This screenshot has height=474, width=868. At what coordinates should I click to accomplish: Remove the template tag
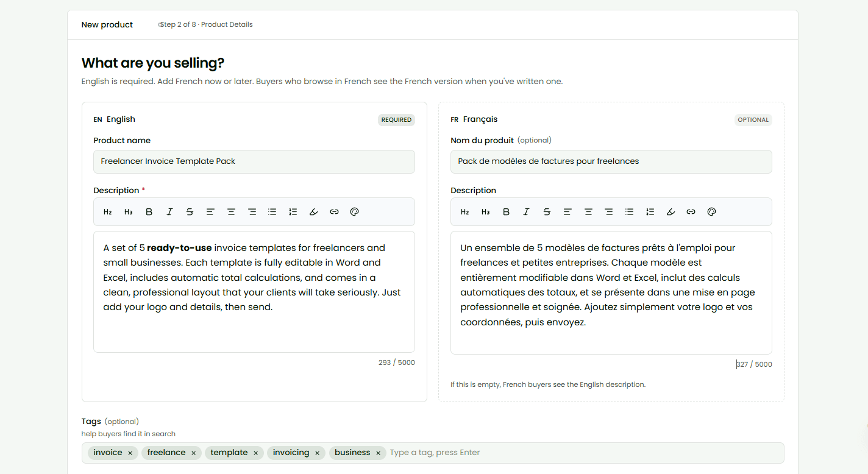(x=256, y=453)
